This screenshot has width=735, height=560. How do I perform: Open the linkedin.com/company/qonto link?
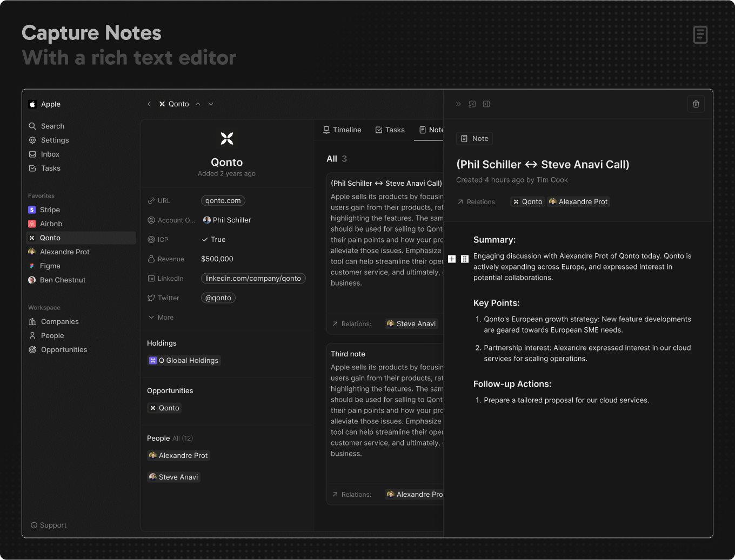[253, 279]
